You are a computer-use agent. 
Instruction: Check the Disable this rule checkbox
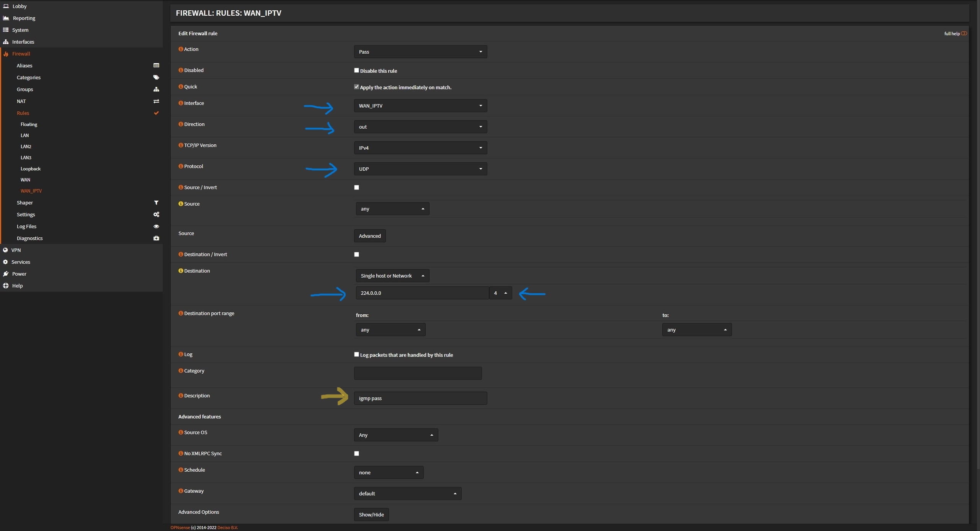coord(356,70)
